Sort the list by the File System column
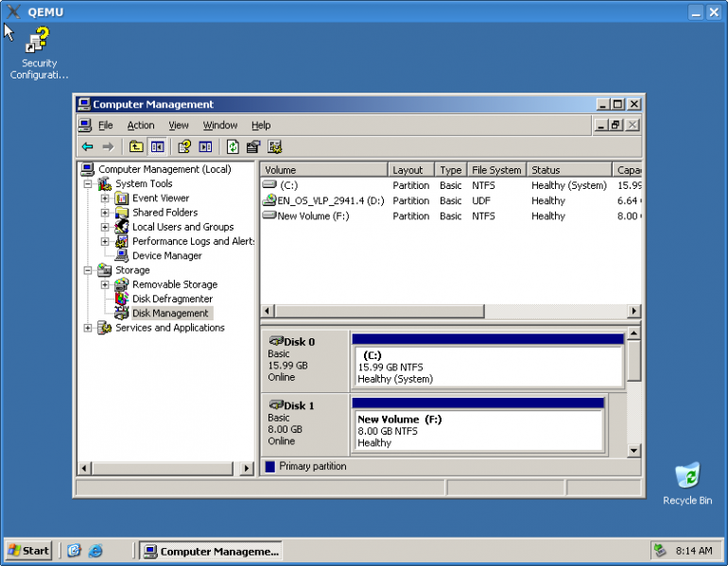The image size is (728, 566). click(x=496, y=170)
